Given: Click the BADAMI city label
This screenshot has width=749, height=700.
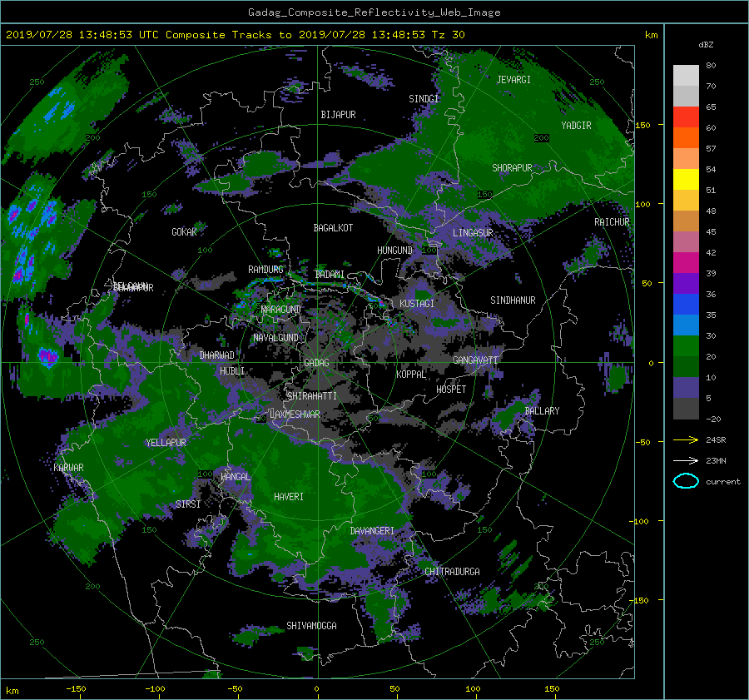Looking at the screenshot, I should click(330, 275).
